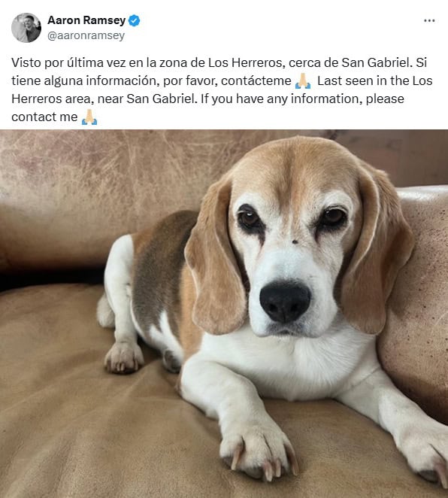
Task: Click 'Herreros area, near San Gabriel' text
Action: click(x=104, y=99)
